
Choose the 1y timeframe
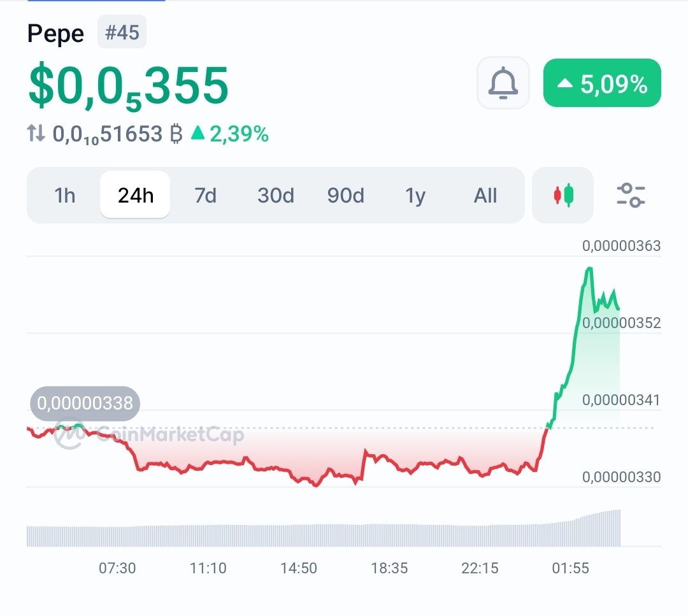coord(415,196)
